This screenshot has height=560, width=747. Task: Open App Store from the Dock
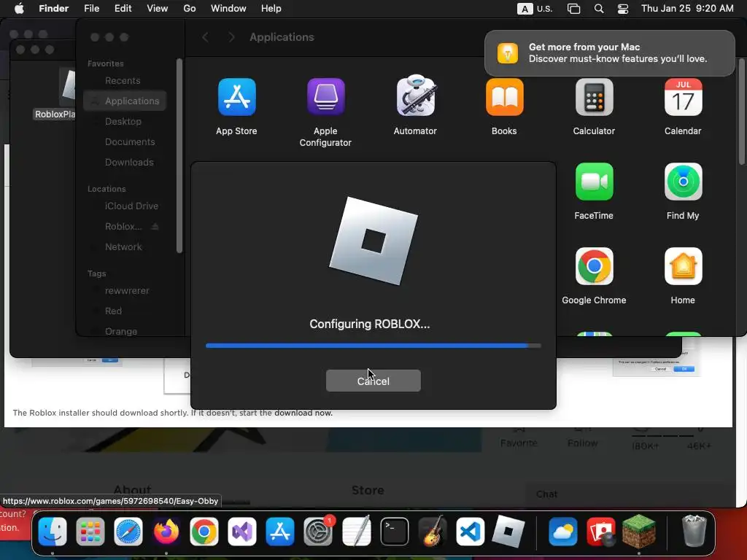280,532
